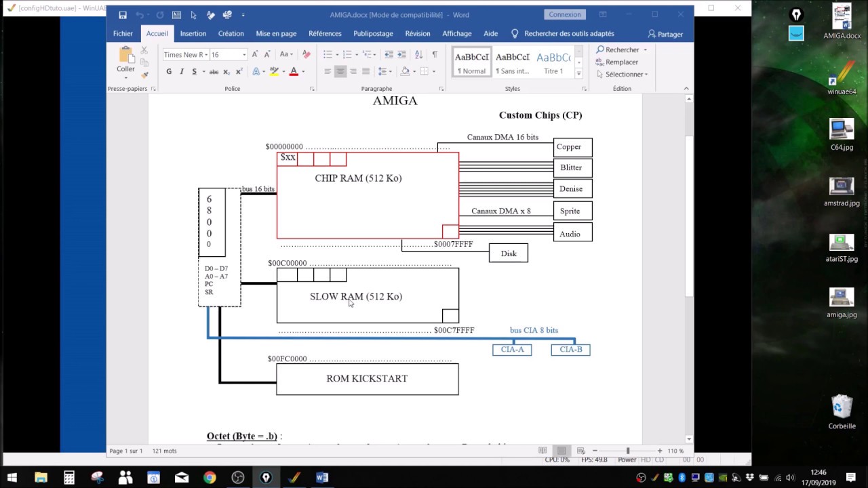Click Remplacer in the Édition group

point(616,62)
